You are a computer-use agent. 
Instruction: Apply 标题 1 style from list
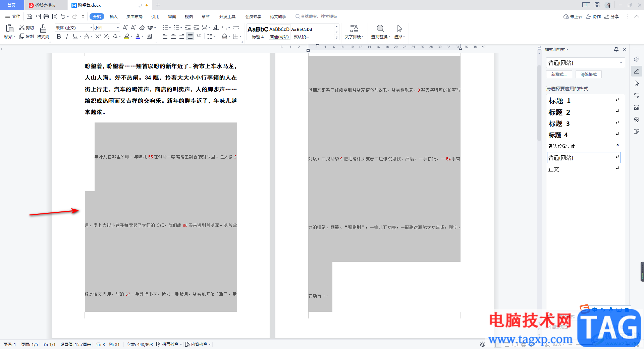point(584,101)
